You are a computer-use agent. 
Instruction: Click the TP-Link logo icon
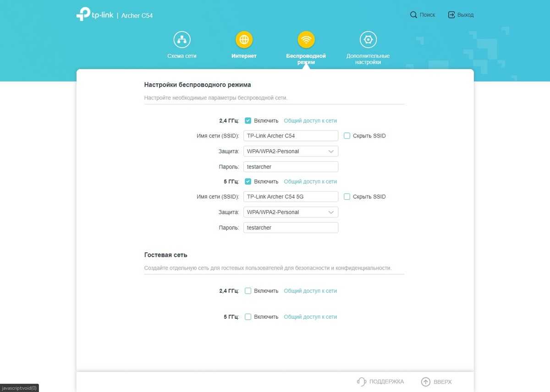click(83, 14)
